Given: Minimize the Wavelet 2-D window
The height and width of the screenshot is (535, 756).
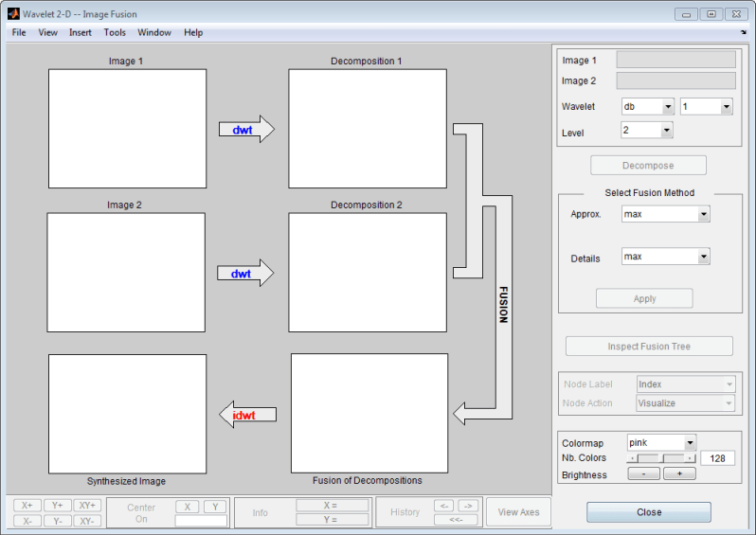Looking at the screenshot, I should point(686,14).
